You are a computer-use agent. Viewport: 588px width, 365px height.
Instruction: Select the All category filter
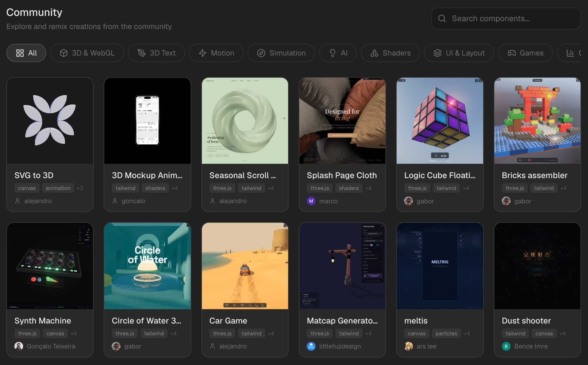tap(26, 53)
